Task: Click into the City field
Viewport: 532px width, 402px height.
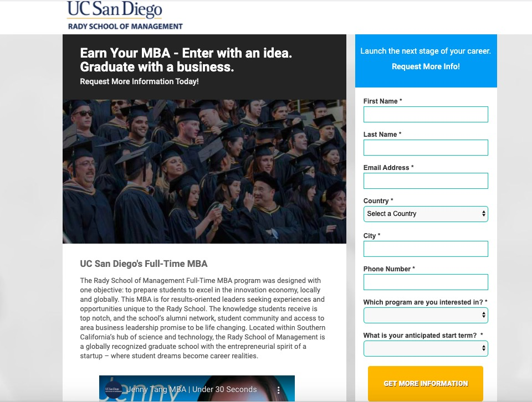Action: [x=426, y=249]
